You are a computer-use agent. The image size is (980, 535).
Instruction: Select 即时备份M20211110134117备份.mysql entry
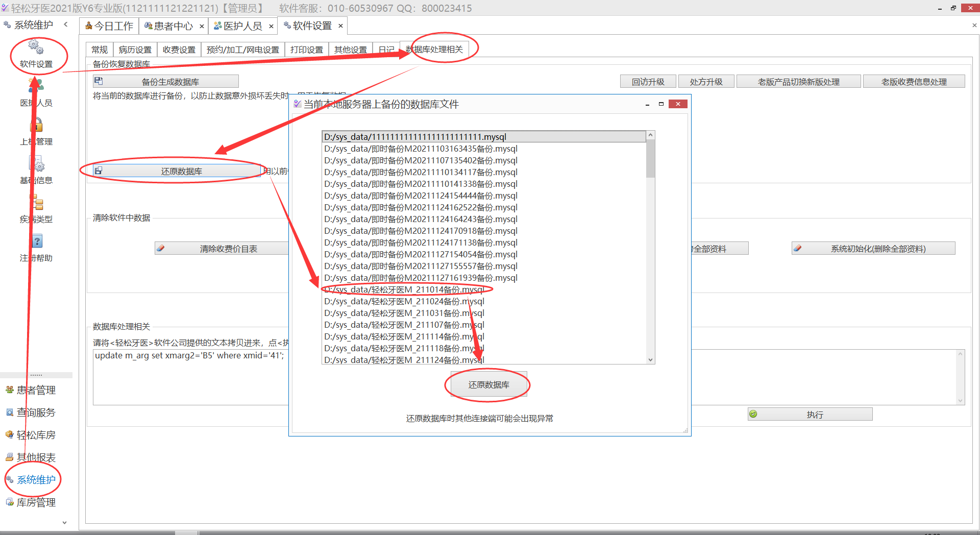484,172
